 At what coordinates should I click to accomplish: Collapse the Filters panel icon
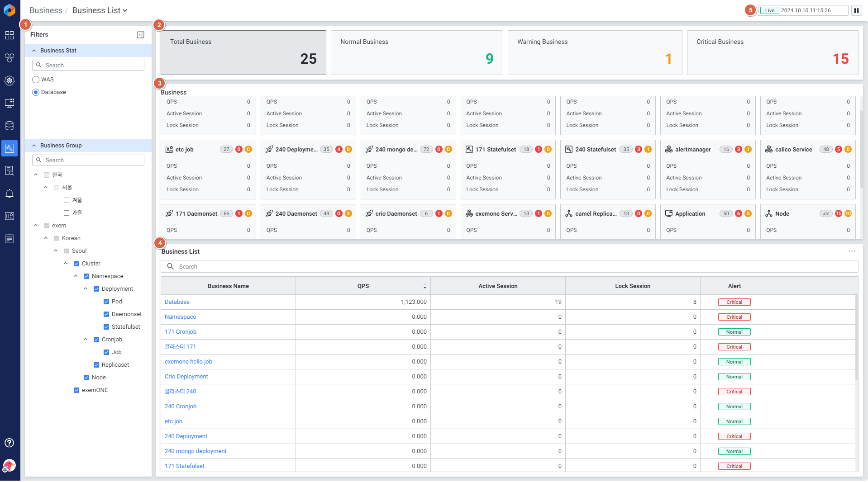[x=141, y=35]
